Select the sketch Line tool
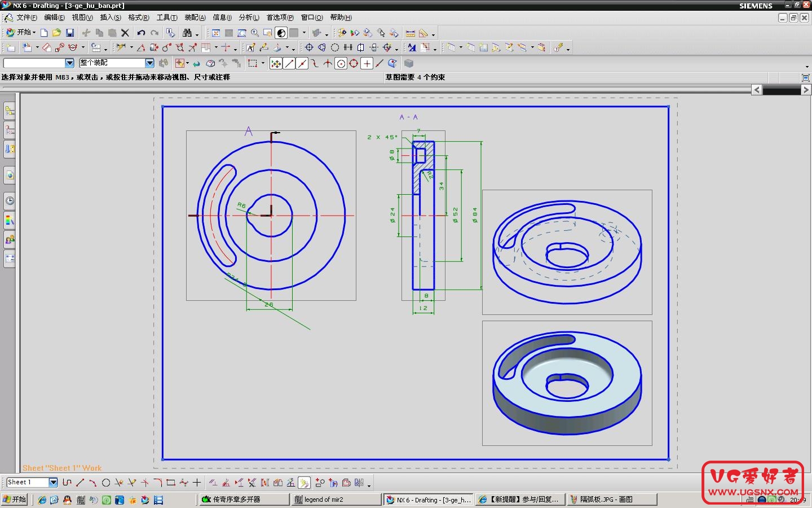This screenshot has width=812, height=508. 80,483
